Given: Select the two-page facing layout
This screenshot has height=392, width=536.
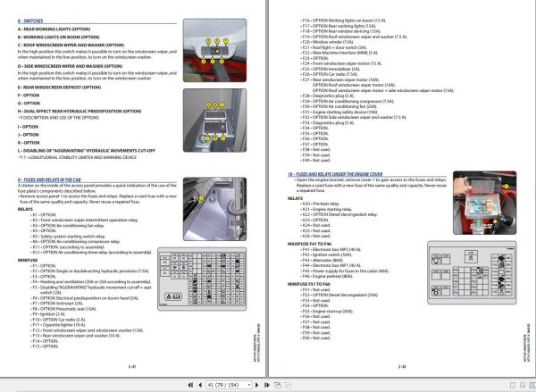Looking at the screenshot, I should pyautogui.click(x=532, y=385).
